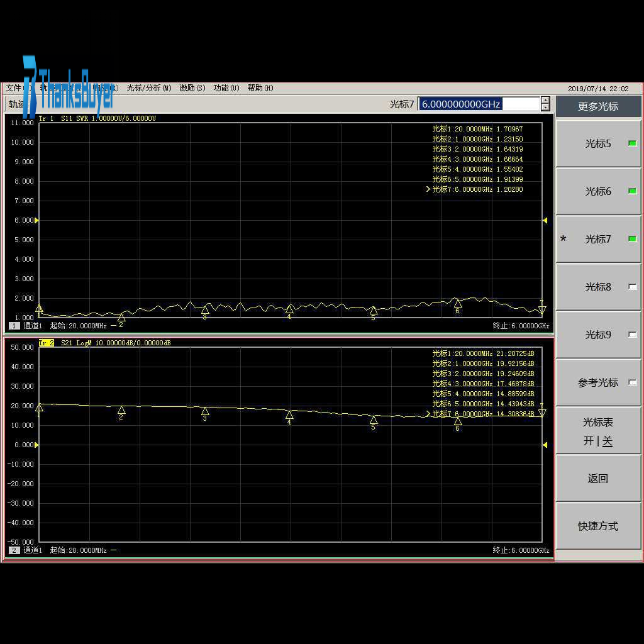Increment marker frequency with the up spinner arrow
644x644 pixels.
[545, 100]
